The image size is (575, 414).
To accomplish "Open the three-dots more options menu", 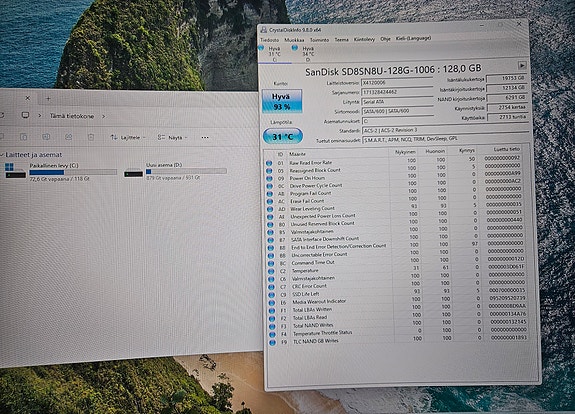I will click(x=205, y=138).
